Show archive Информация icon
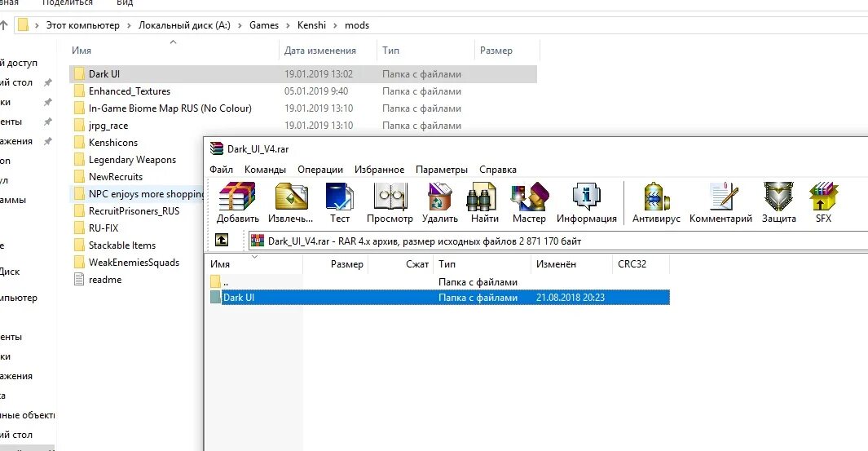The image size is (868, 451). click(586, 196)
